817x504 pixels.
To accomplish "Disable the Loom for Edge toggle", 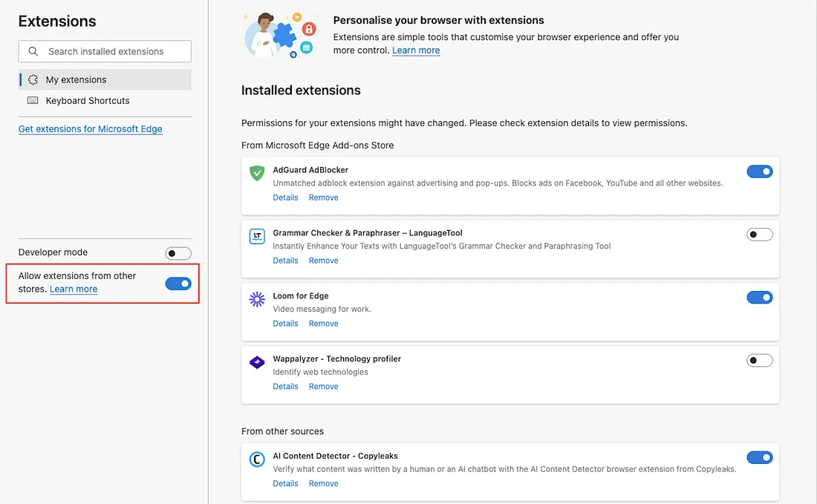I will tap(759, 298).
